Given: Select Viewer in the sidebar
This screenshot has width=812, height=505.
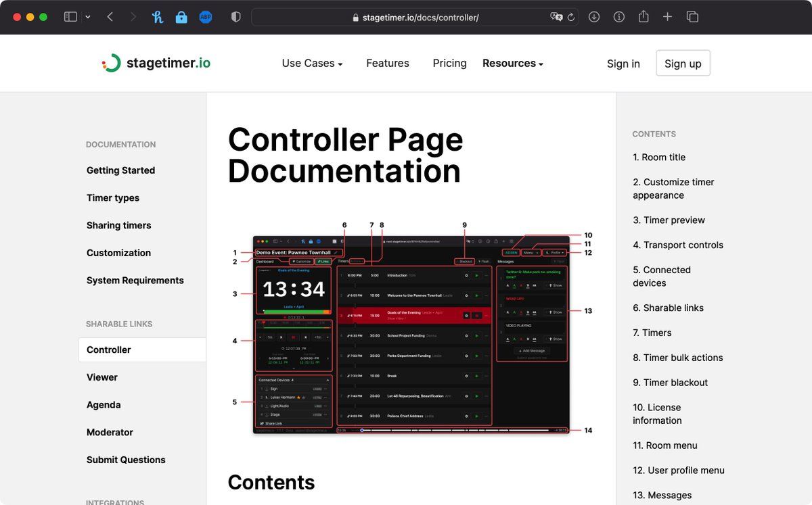Looking at the screenshot, I should pos(102,377).
